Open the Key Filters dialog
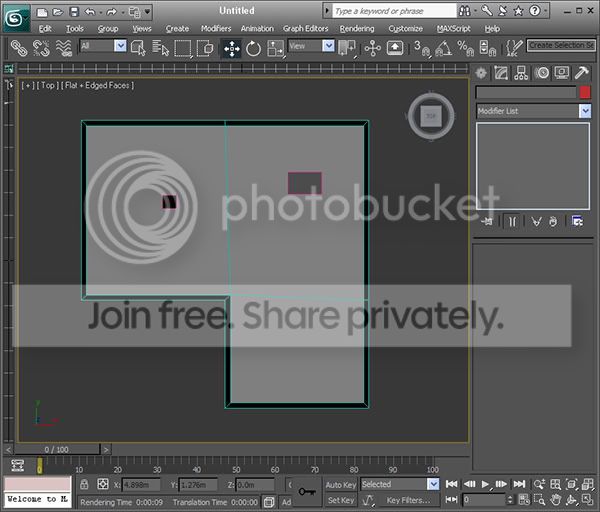Image resolution: width=600 pixels, height=512 pixels. tap(408, 500)
